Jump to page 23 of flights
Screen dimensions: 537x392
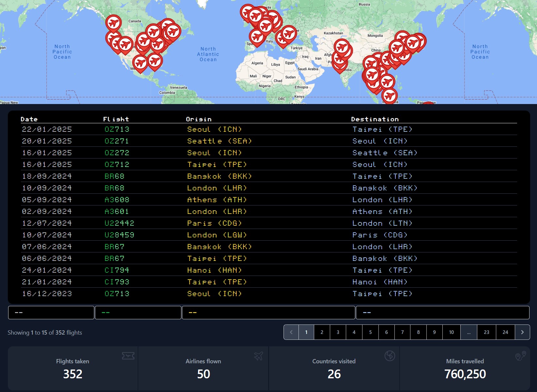(x=486, y=332)
